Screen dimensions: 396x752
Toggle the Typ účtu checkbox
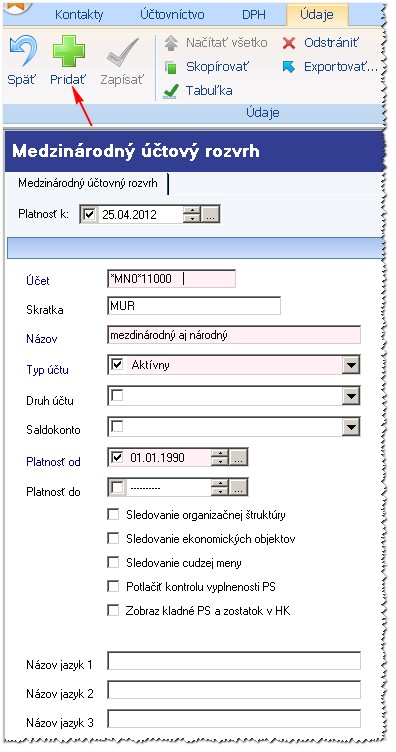coord(116,364)
